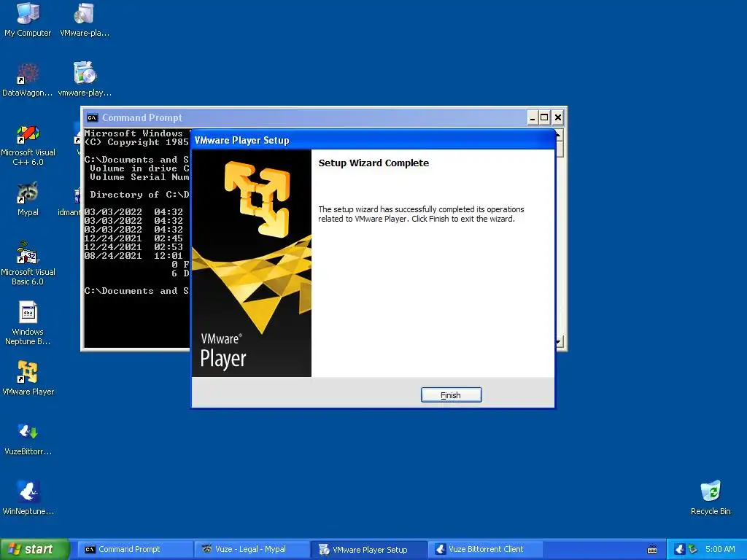Viewport: 747px width, 560px height.
Task: Click the keyboard icon on the taskbar
Action: click(652, 550)
